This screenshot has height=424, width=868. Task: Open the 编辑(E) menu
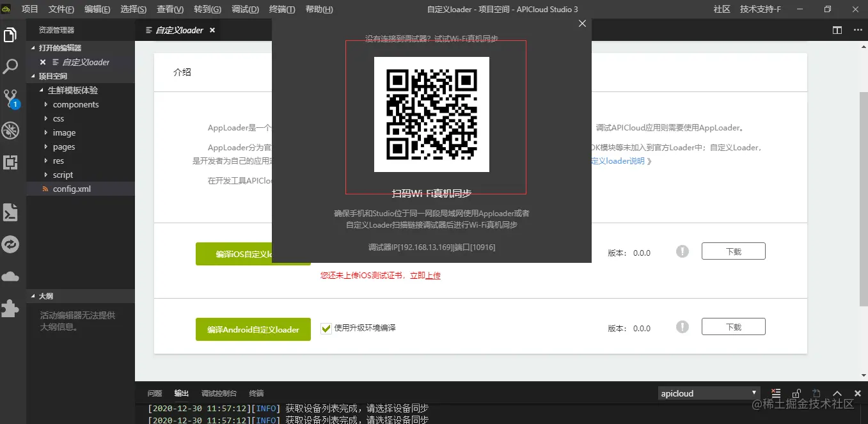click(97, 9)
